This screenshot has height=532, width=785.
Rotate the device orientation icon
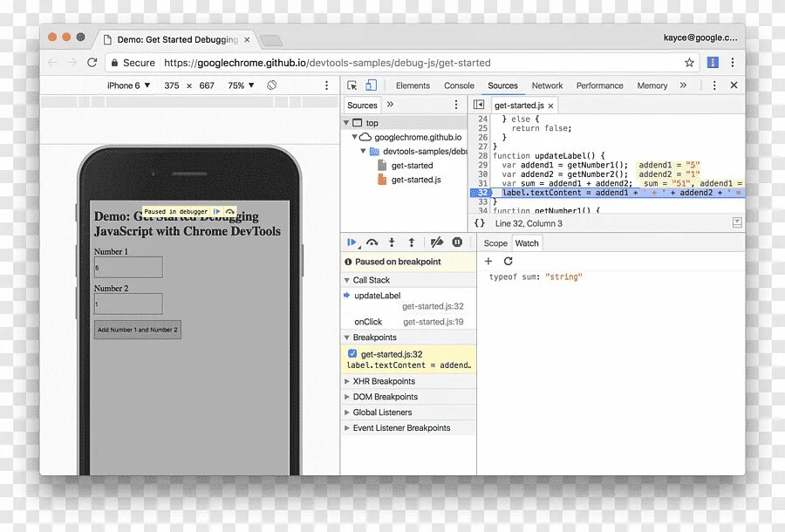point(272,85)
